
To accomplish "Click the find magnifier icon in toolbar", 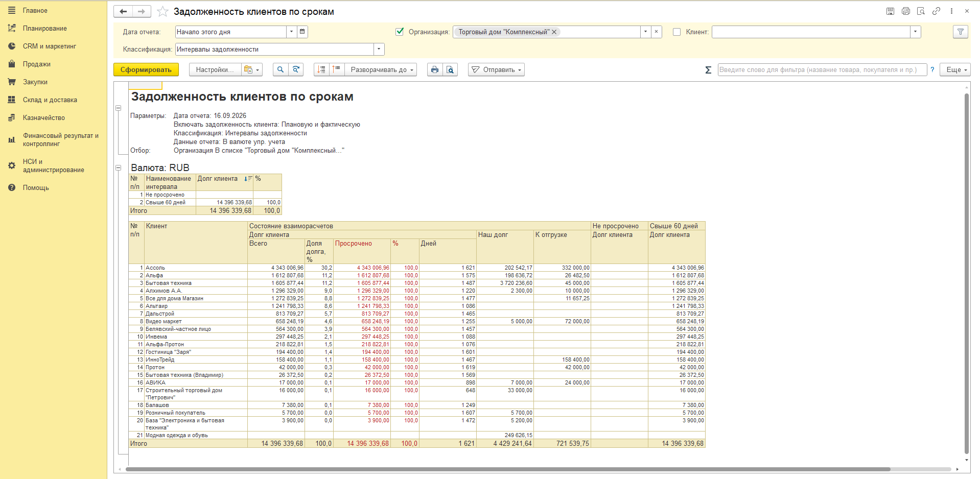I will (x=281, y=70).
